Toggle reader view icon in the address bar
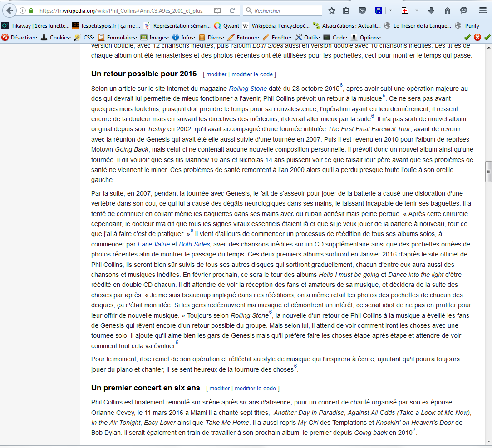492x448 pixels. click(217, 10)
